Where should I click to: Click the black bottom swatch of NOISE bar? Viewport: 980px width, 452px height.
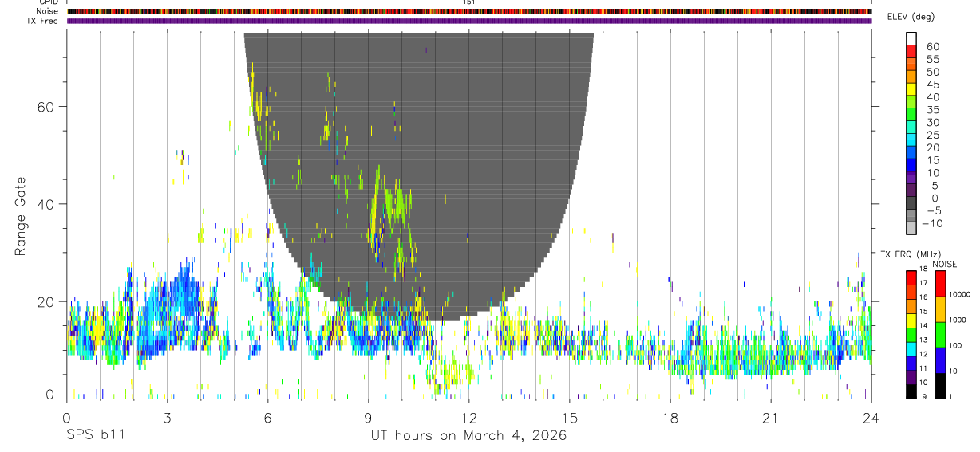coord(940,385)
